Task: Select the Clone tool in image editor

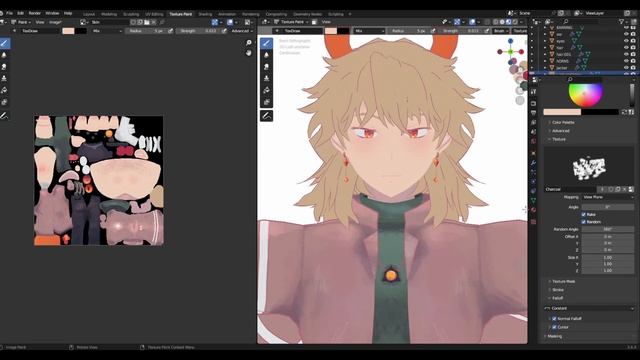Action: click(x=4, y=78)
